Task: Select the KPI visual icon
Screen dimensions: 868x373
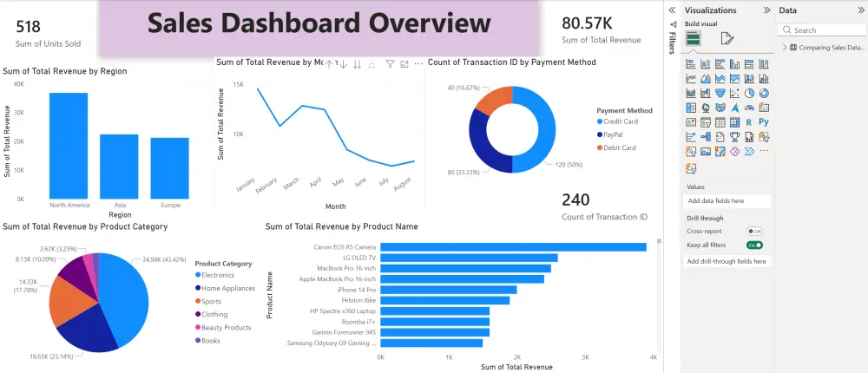Action: pos(691,121)
